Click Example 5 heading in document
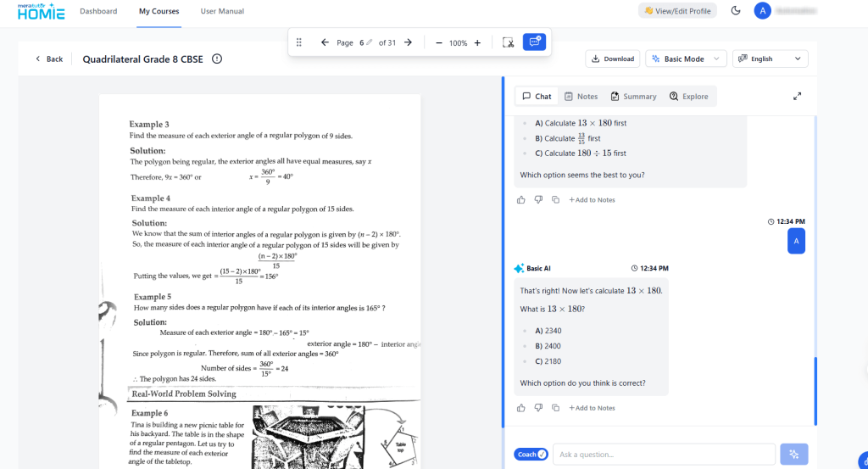868x469 pixels. click(x=153, y=296)
